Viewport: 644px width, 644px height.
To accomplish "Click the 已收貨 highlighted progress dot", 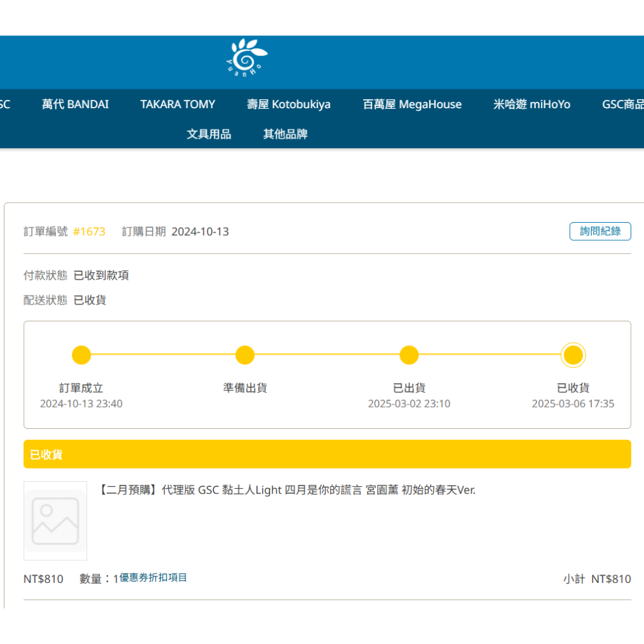I will (573, 355).
